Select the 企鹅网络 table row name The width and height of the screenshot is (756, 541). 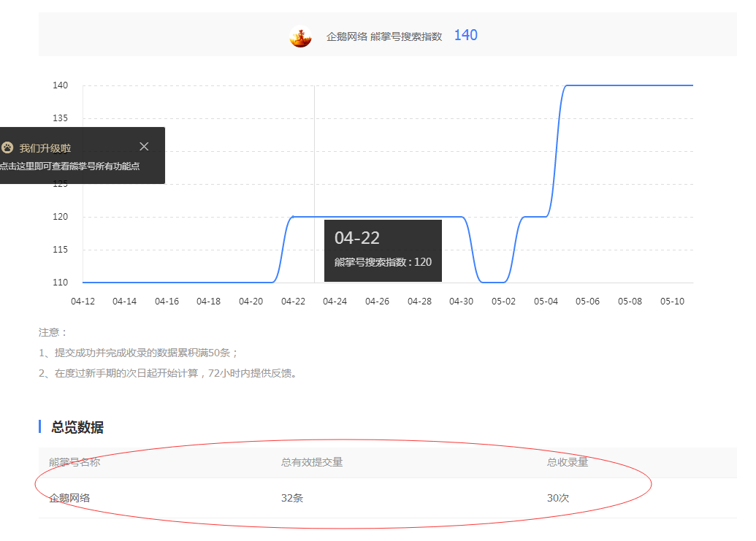point(69,498)
